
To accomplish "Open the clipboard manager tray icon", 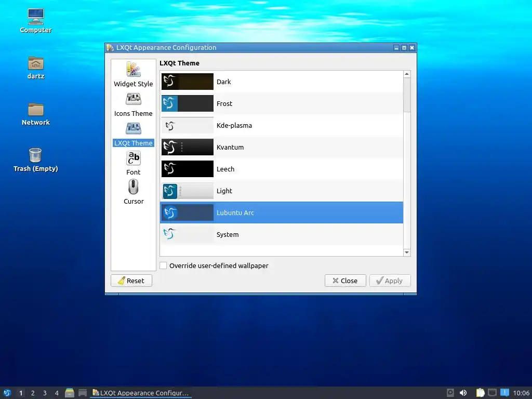I will (x=480, y=393).
